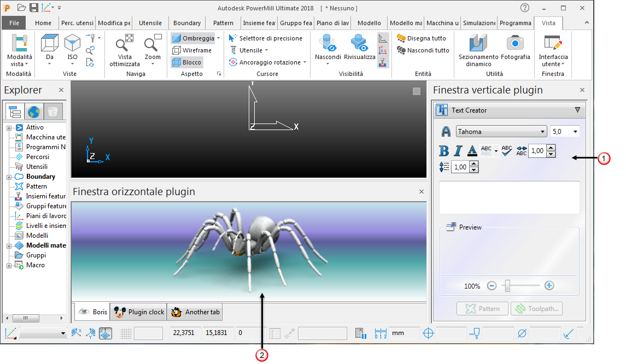Image resolution: width=626 pixels, height=364 pixels.
Task: Expand the Attivo tree node
Action: (x=9, y=128)
